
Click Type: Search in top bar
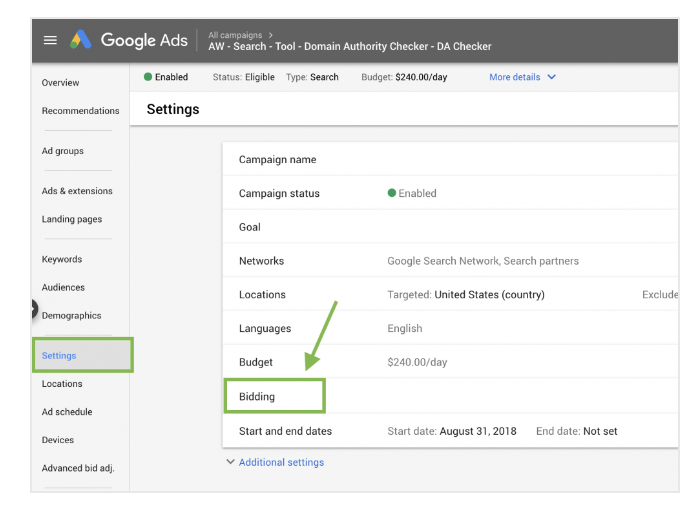point(312,77)
